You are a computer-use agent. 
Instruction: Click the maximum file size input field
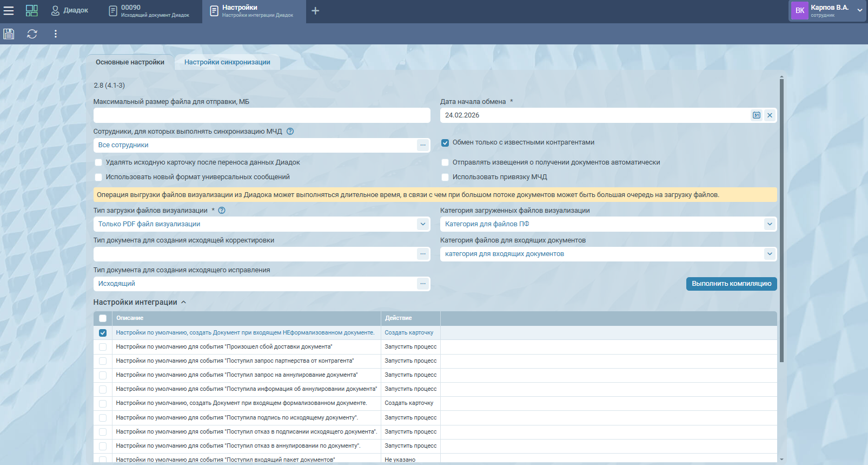[x=262, y=115]
